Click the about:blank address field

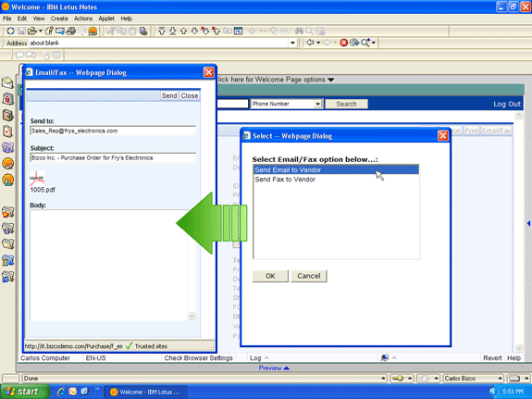tap(158, 43)
